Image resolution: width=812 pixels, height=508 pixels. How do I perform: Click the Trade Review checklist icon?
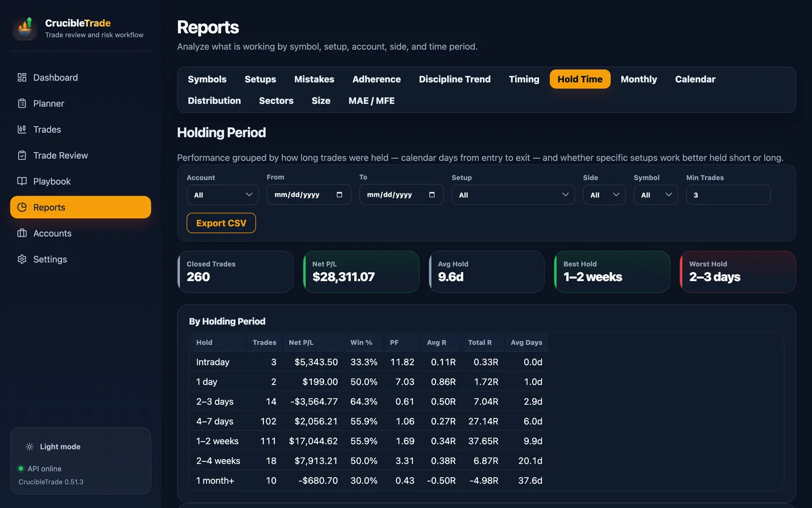pyautogui.click(x=22, y=155)
